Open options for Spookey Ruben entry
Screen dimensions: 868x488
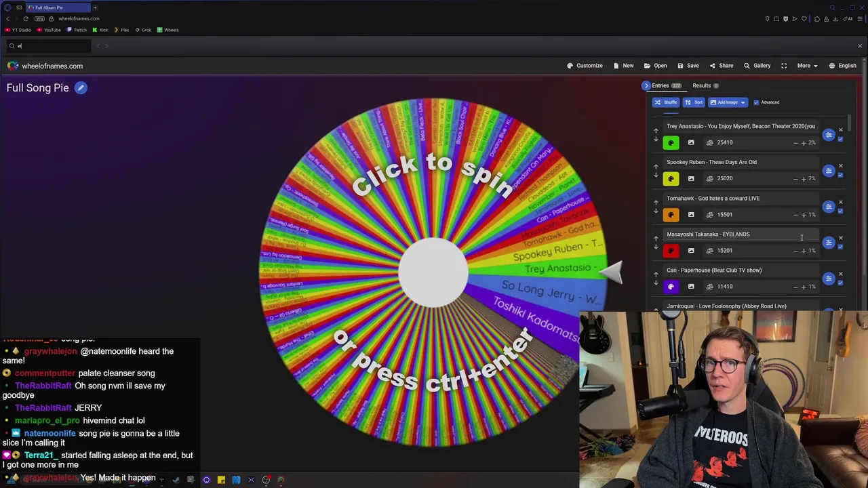point(829,171)
